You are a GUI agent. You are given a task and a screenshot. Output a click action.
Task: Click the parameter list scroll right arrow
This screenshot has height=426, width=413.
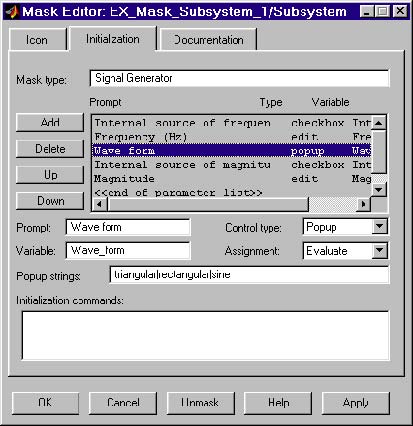363,204
